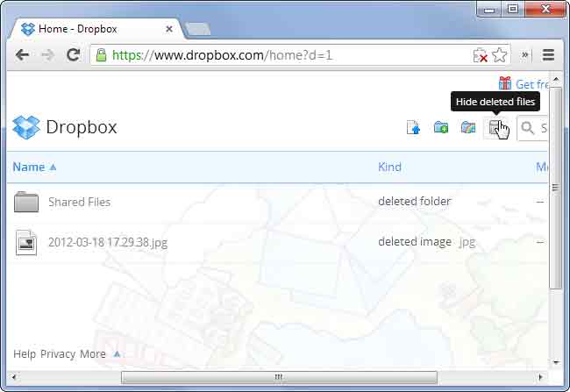Image resolution: width=570 pixels, height=392 pixels.
Task: Close the Home - Dropbox tab
Action: tap(169, 29)
